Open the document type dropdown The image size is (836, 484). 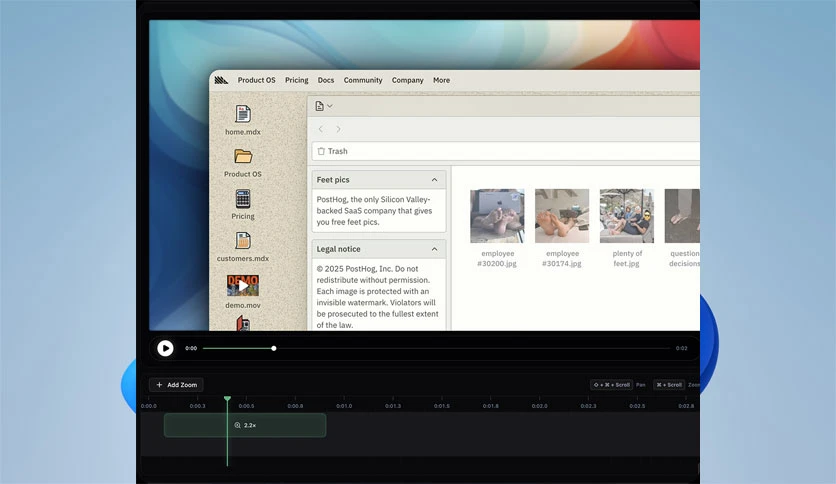click(x=324, y=106)
